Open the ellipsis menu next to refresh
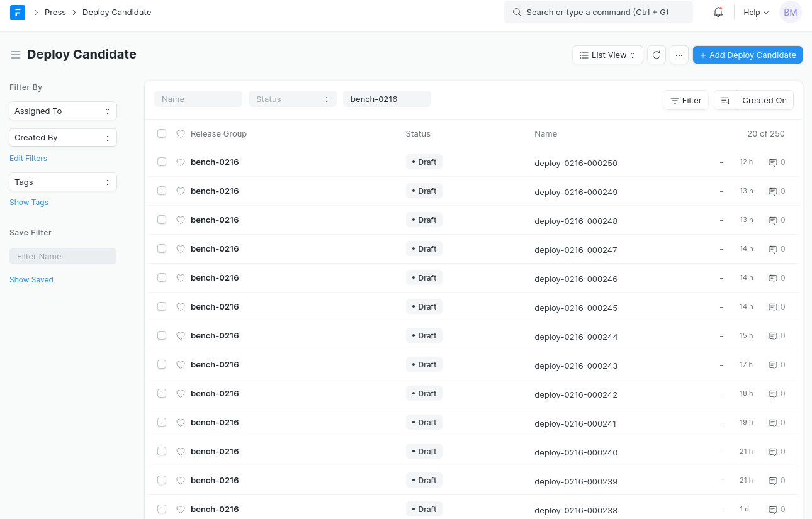The width and height of the screenshot is (812, 519). (679, 55)
